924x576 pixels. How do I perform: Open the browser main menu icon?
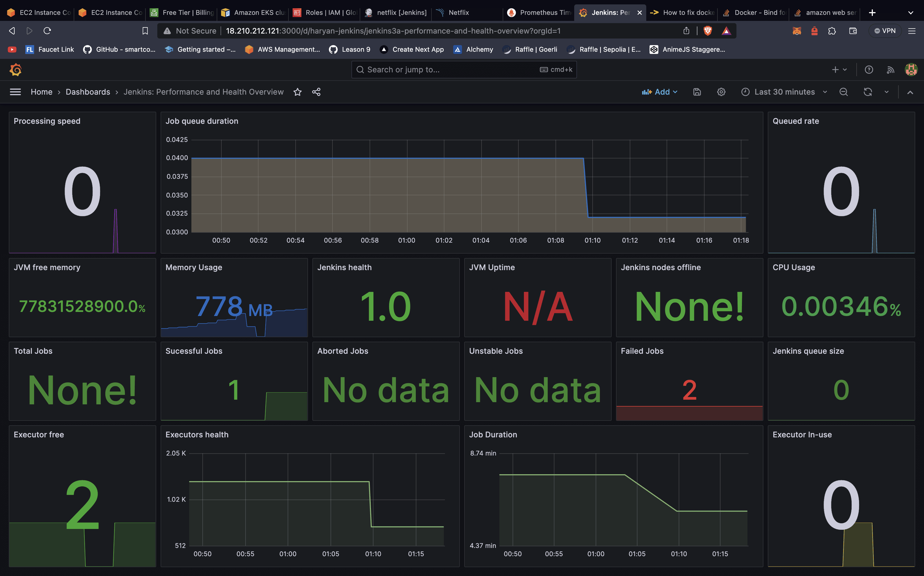tap(911, 31)
